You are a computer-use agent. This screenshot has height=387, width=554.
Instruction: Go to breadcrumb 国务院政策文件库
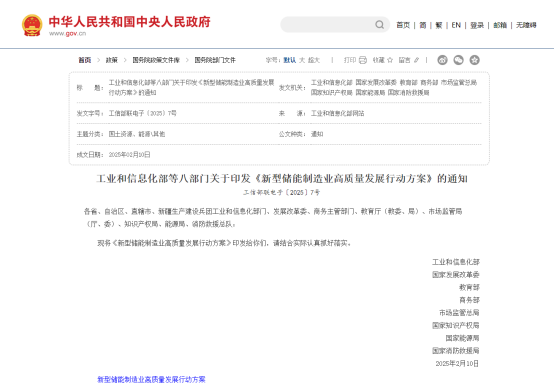coord(156,60)
